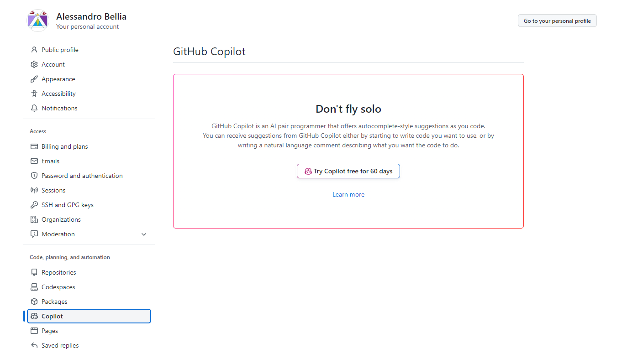
Task: Open the Saved replies settings
Action: coord(60,345)
